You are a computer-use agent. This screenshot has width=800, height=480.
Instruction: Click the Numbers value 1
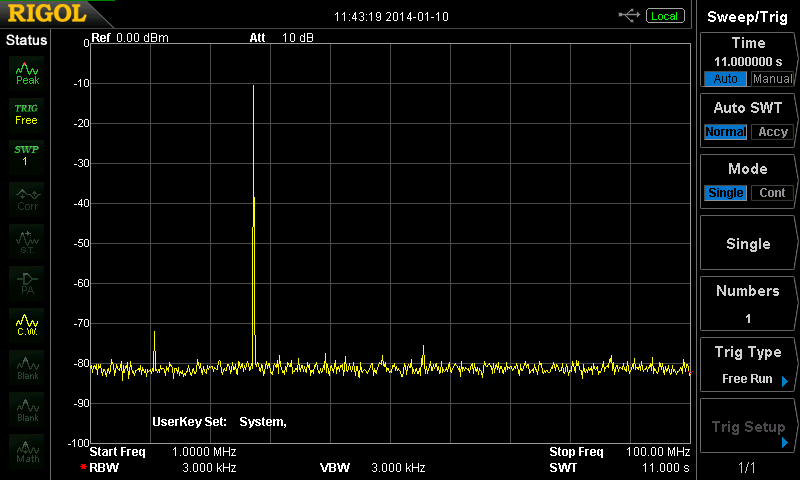click(x=748, y=319)
